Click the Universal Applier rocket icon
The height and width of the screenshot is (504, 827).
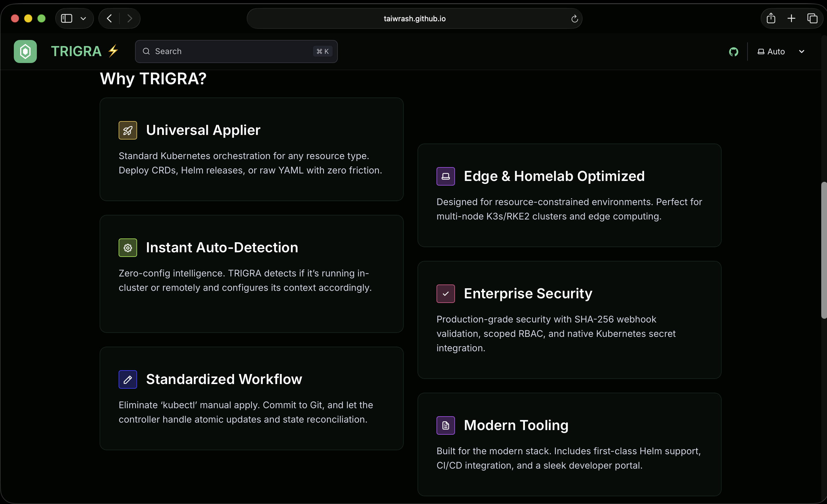(128, 130)
